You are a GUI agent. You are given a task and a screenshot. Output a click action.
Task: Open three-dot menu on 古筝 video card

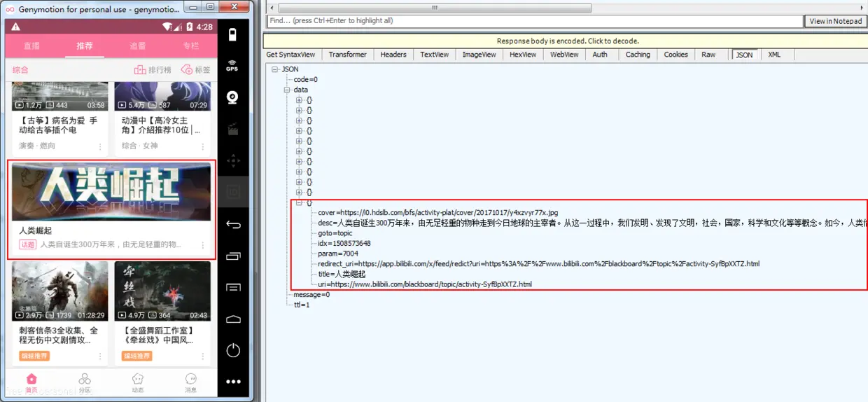[x=100, y=146]
